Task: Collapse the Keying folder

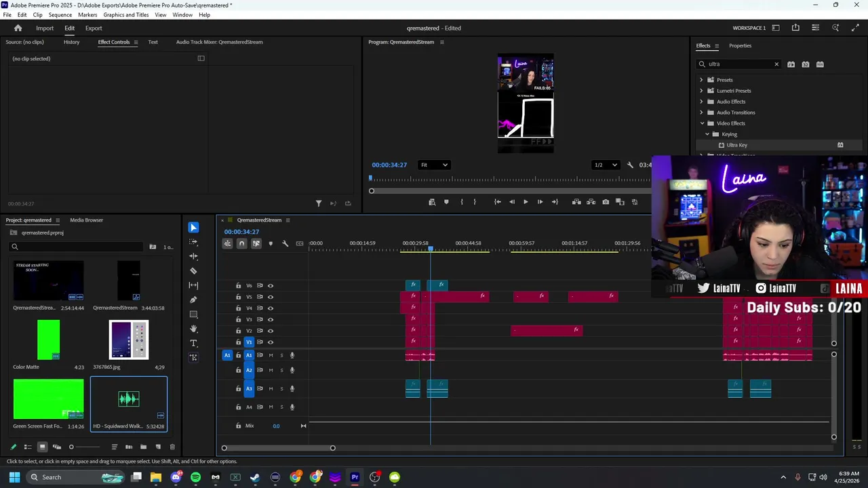Action: [x=707, y=134]
